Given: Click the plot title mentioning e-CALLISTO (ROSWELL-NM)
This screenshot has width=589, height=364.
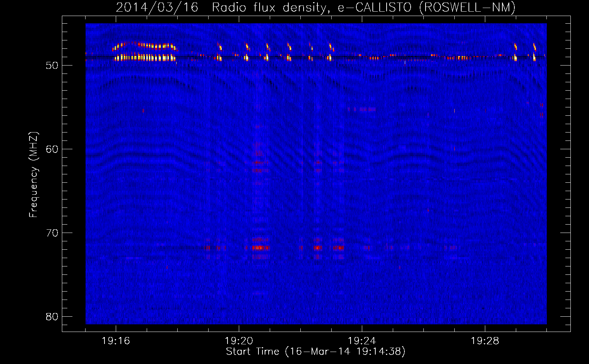Looking at the screenshot, I should pyautogui.click(x=316, y=7).
